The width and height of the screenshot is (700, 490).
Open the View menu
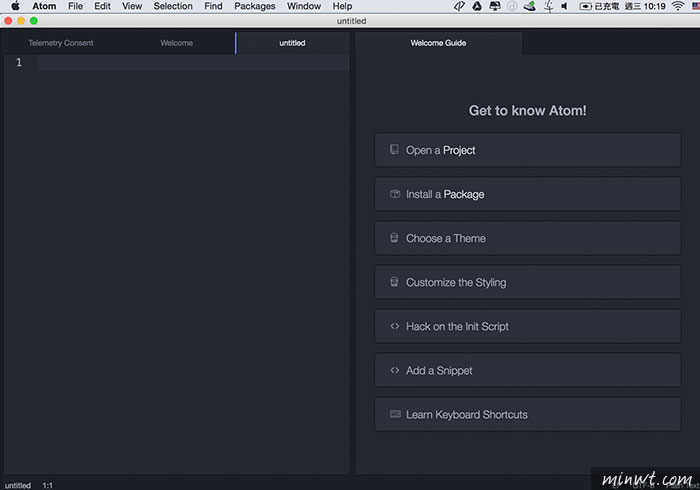coord(132,6)
